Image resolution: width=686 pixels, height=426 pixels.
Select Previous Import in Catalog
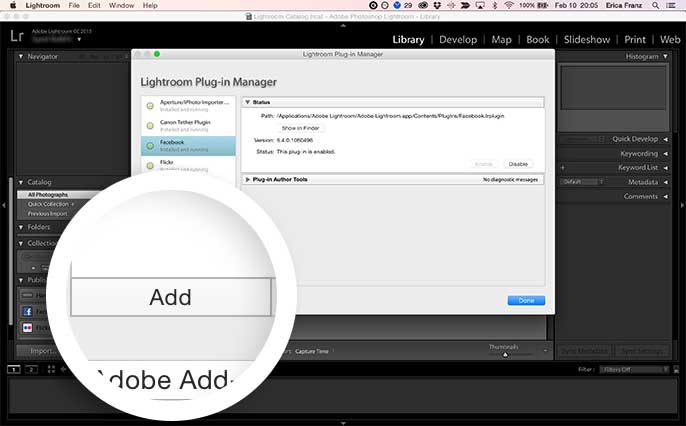pos(48,214)
